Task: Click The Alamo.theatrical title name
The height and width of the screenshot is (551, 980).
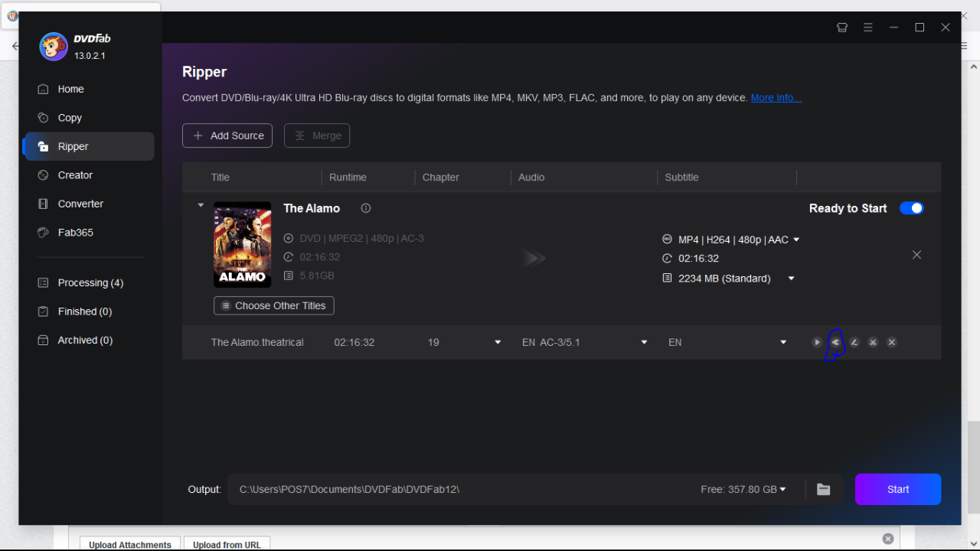Action: point(257,342)
